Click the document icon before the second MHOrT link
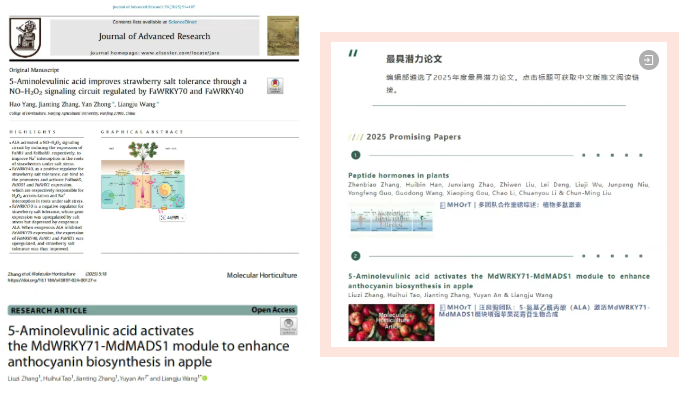Screen dimensions: 683x394 [443, 307]
